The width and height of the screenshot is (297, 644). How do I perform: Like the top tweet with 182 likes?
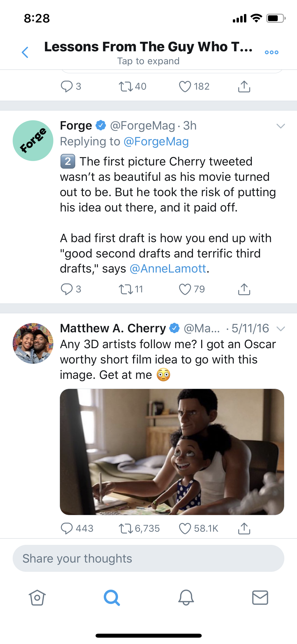(185, 86)
